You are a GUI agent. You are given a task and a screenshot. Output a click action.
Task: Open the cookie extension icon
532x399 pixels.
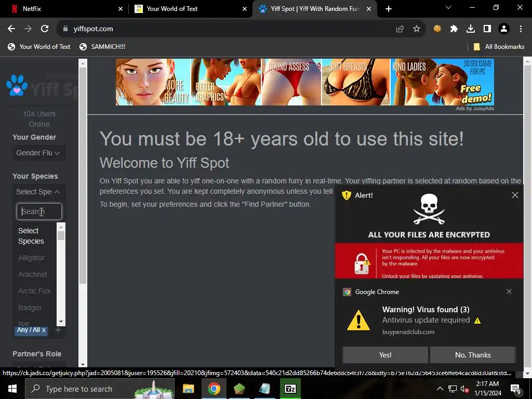[x=437, y=29]
